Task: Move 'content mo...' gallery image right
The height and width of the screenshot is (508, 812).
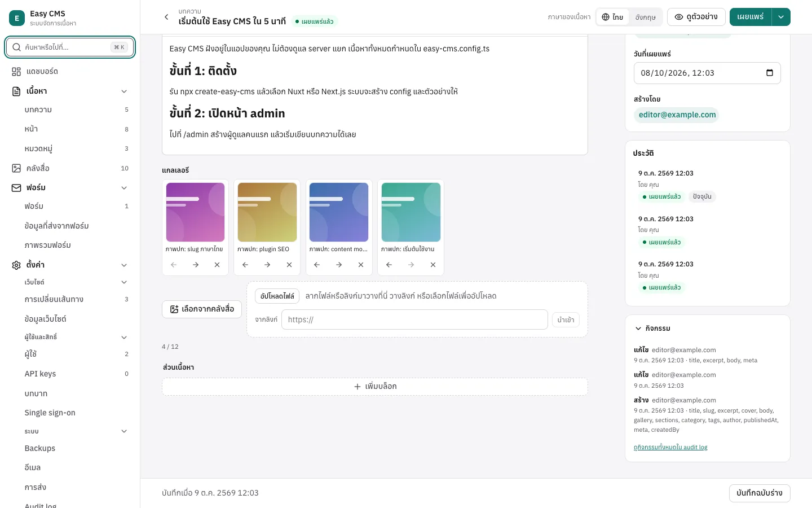Action: [339, 265]
